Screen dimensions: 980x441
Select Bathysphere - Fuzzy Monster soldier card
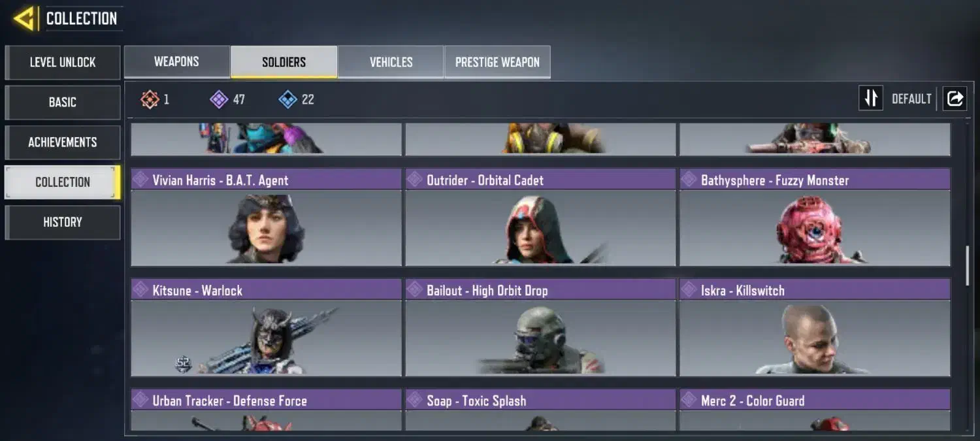pos(815,218)
